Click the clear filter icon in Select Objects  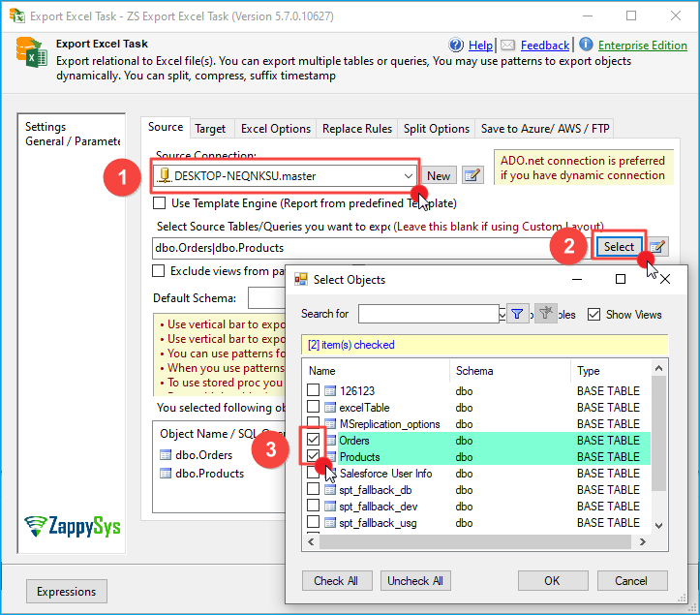(x=546, y=314)
